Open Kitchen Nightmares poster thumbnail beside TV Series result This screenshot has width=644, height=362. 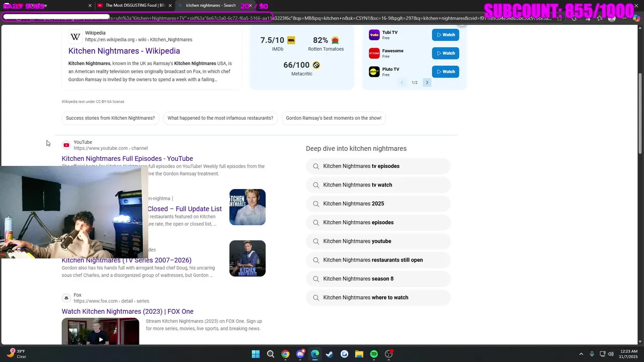(x=248, y=258)
